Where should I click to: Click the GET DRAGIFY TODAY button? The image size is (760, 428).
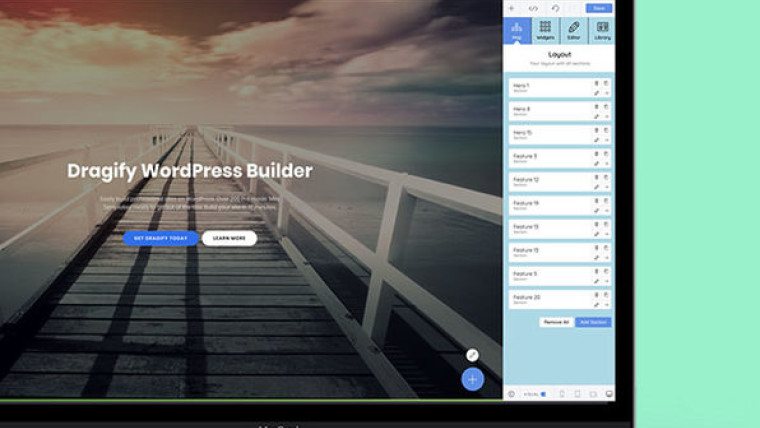tap(161, 238)
